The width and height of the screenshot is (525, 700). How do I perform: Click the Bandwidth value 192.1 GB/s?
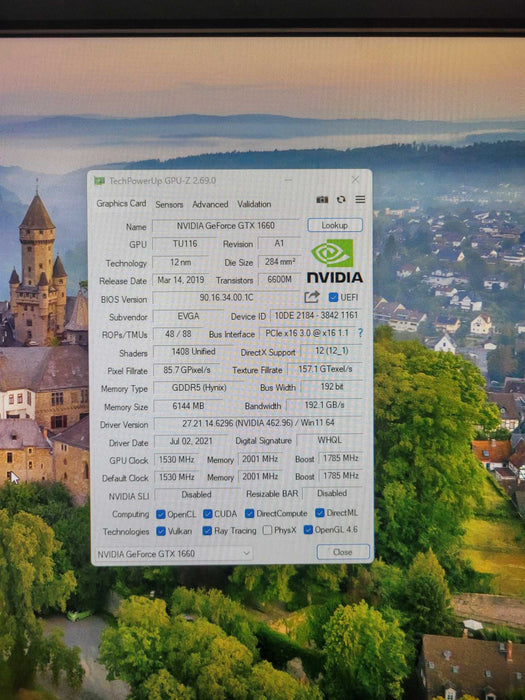pyautogui.click(x=325, y=405)
